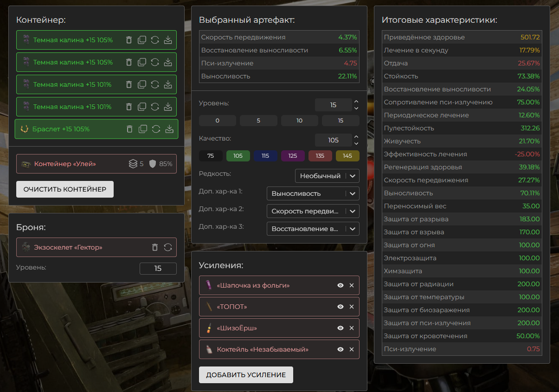Delete the first Темная калина 101% row
559x392 pixels.
coord(129,84)
